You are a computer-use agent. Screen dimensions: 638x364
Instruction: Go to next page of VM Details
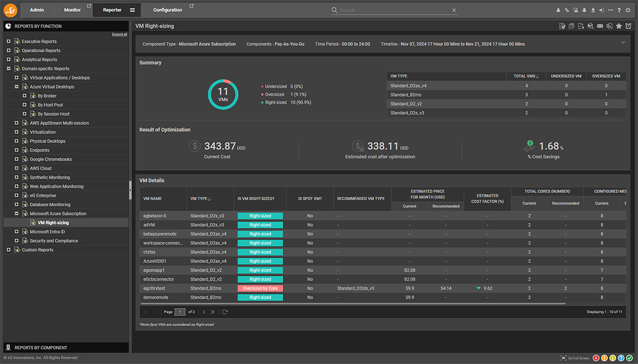204,312
